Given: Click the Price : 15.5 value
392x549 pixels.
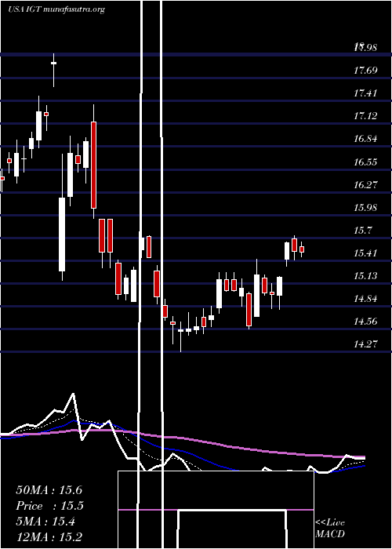Looking at the screenshot, I should pyautogui.click(x=49, y=506).
